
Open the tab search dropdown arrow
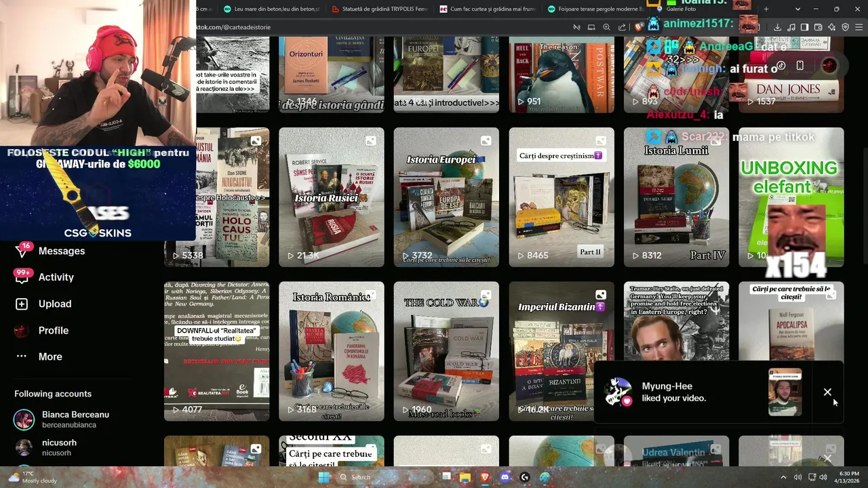797,9
